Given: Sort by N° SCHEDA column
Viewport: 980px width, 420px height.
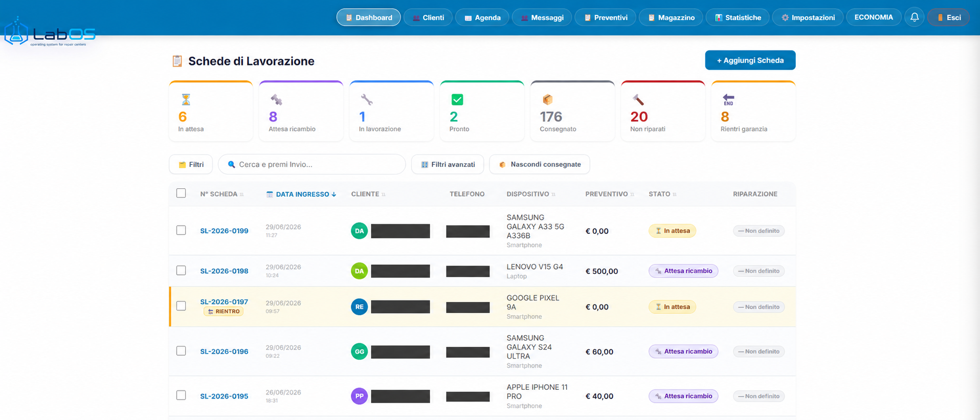Looking at the screenshot, I should tap(222, 194).
